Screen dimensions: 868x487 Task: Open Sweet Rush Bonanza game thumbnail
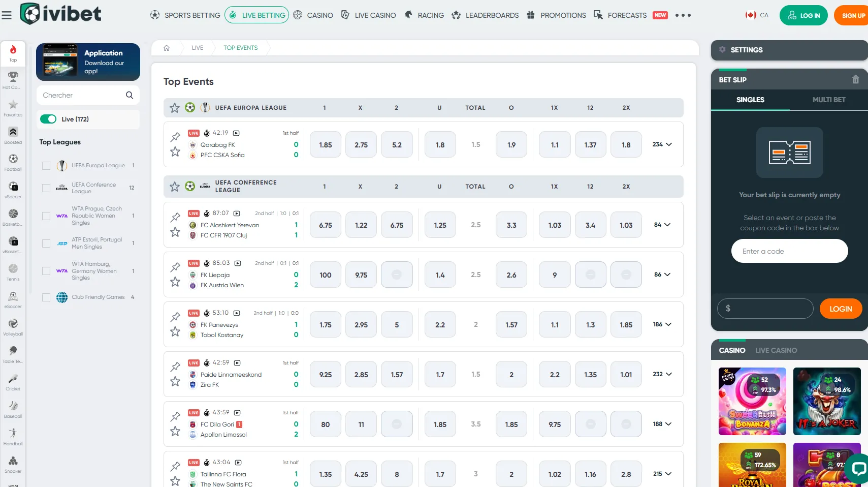pos(752,401)
